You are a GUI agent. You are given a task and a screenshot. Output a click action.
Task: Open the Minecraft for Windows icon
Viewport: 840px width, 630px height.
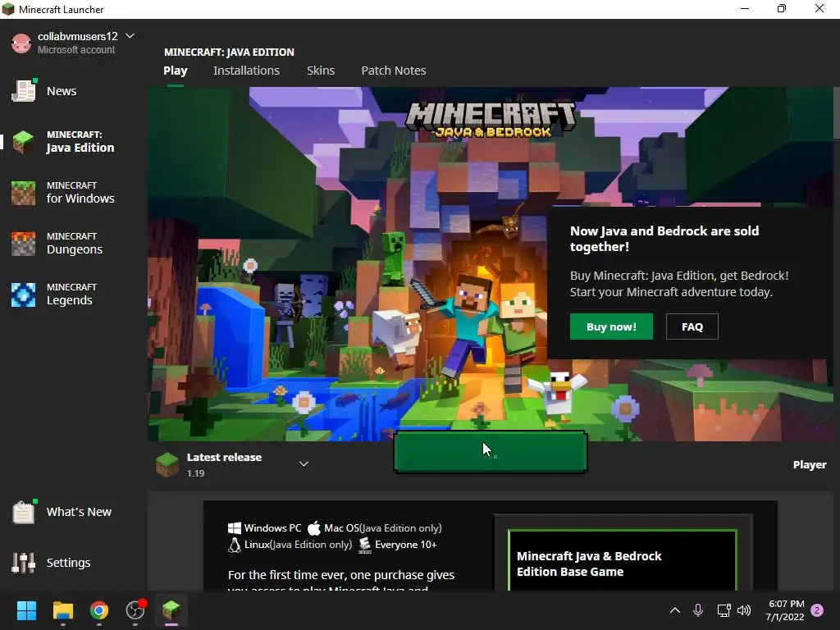point(24,193)
